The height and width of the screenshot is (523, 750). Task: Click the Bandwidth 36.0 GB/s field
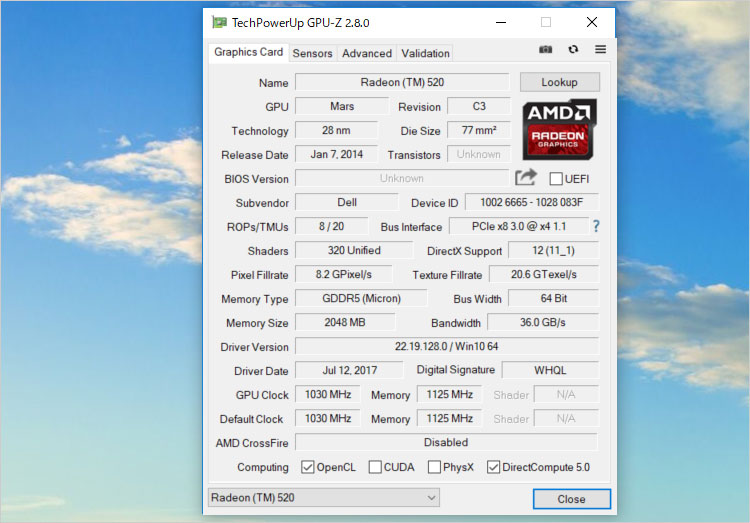click(x=543, y=322)
